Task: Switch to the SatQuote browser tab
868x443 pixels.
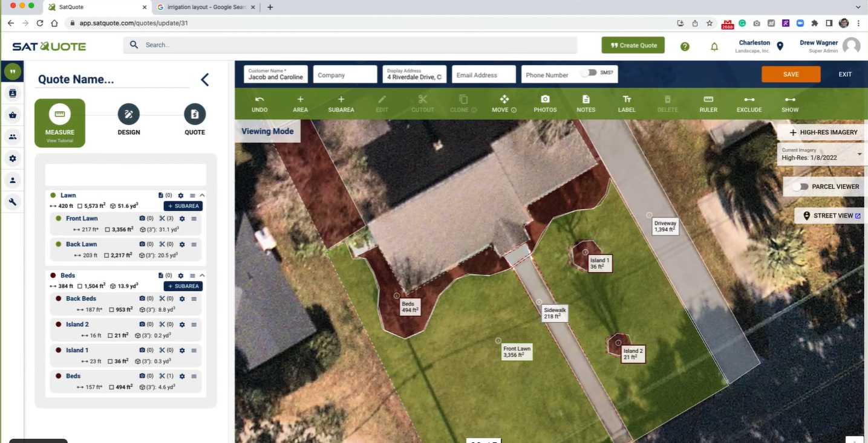Action: pos(97,7)
